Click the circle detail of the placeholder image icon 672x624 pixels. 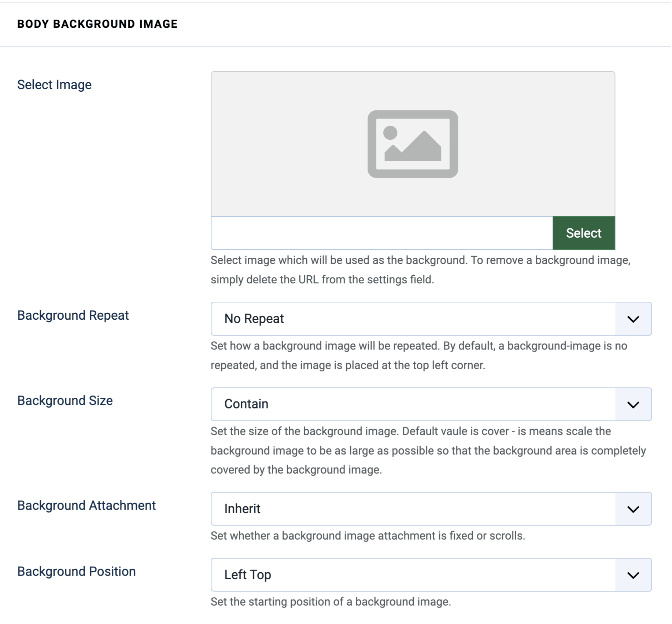coord(390,132)
